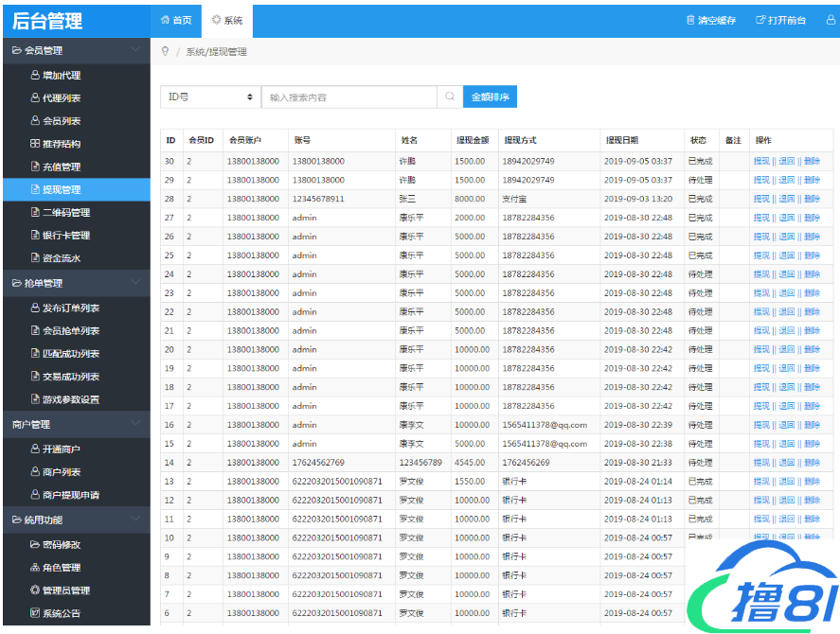840x634 pixels.
Task: Click the 金额排序 button
Action: pyautogui.click(x=490, y=97)
